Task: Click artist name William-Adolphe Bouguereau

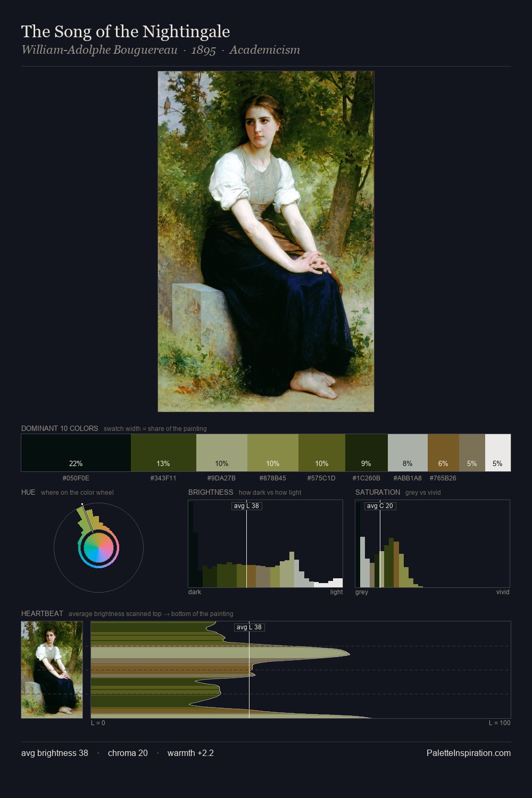Action: coord(99,50)
